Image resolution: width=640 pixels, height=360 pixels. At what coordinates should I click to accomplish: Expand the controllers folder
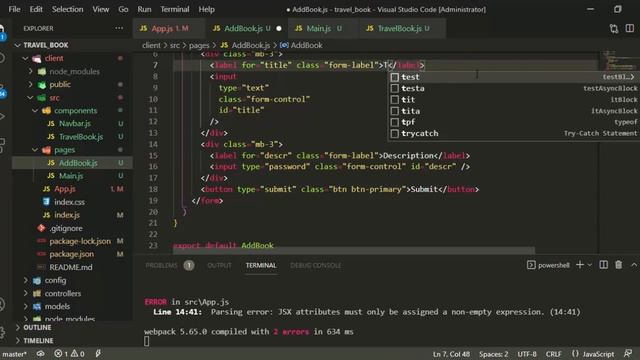(26, 293)
